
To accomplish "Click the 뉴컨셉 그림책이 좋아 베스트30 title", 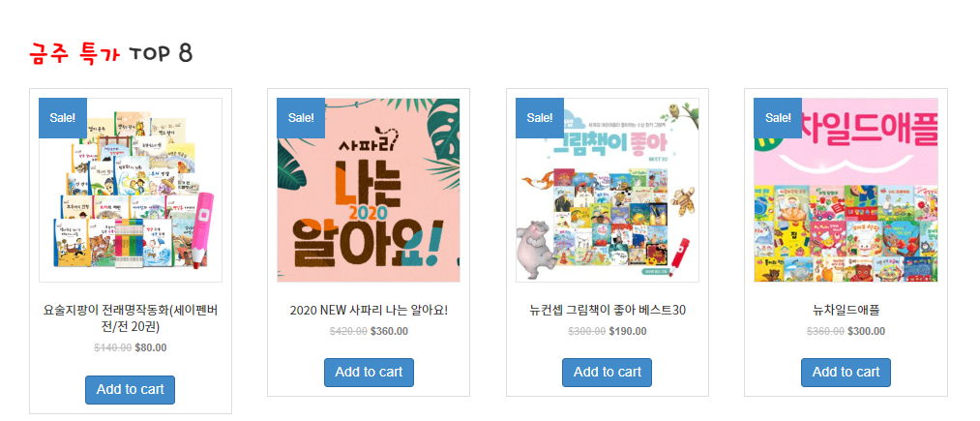I will (x=608, y=311).
